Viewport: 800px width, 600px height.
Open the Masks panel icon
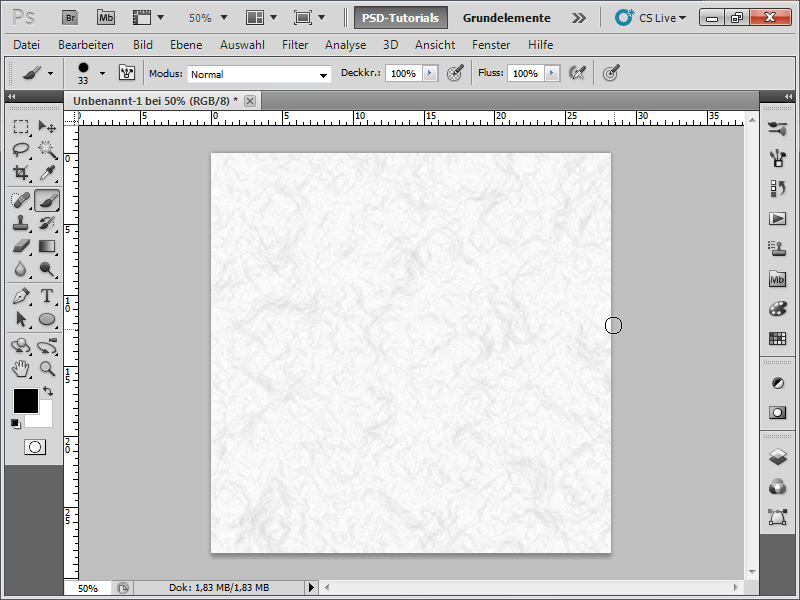(777, 413)
